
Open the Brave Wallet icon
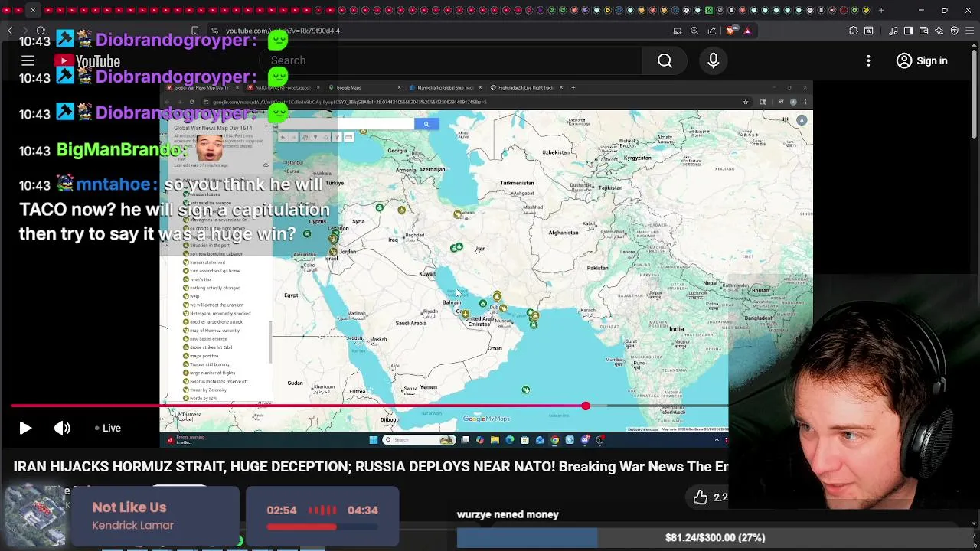click(924, 31)
